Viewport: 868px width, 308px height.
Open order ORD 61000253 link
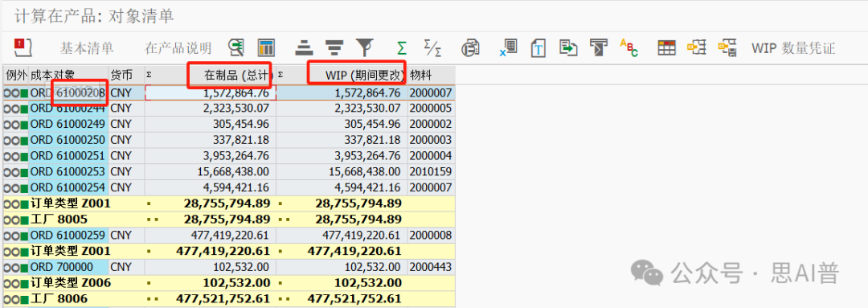click(x=68, y=172)
